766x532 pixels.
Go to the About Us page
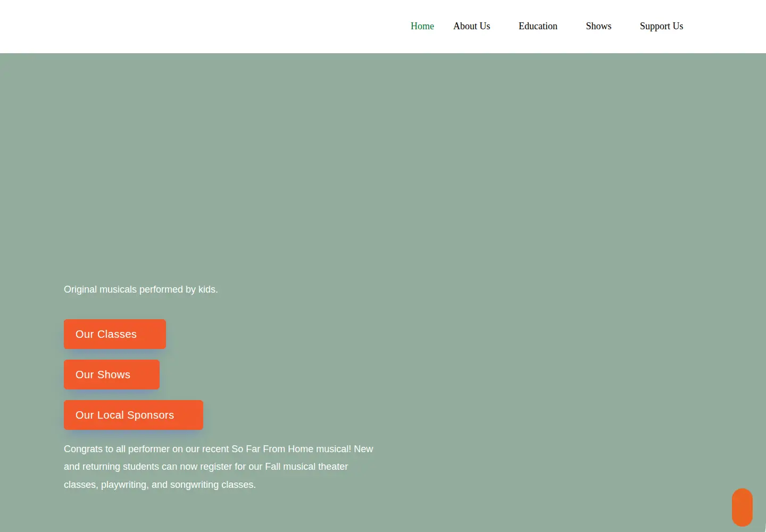[x=471, y=26]
